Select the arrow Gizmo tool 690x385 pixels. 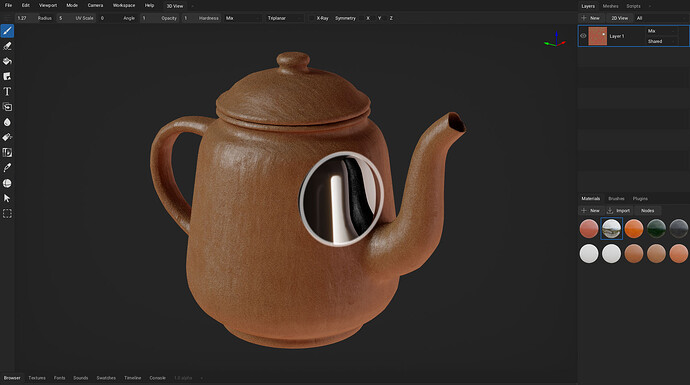click(7, 198)
